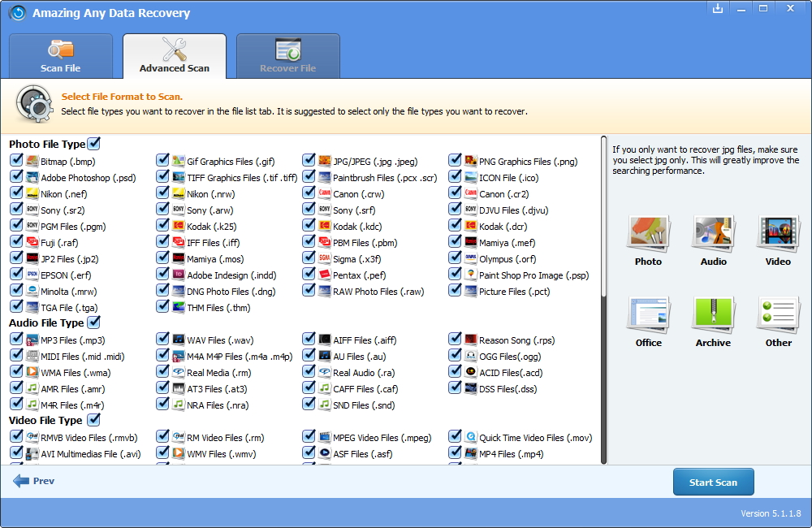Viewport: 812px width, 528px height.
Task: Click the Sigma (.x3f) label
Action: (356, 259)
